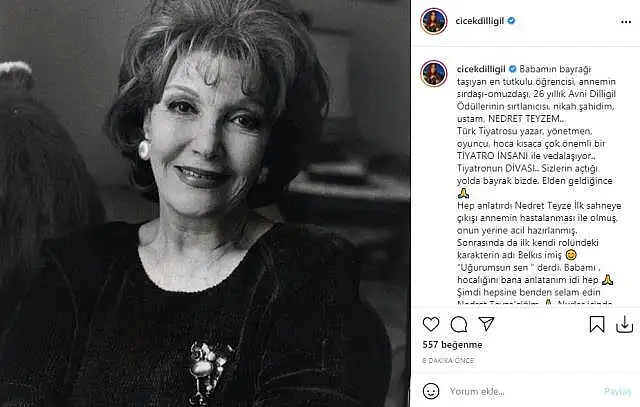Click the smiling emoji after 'Belkıs imiş'
The height and width of the screenshot is (407, 640).
tap(571, 255)
